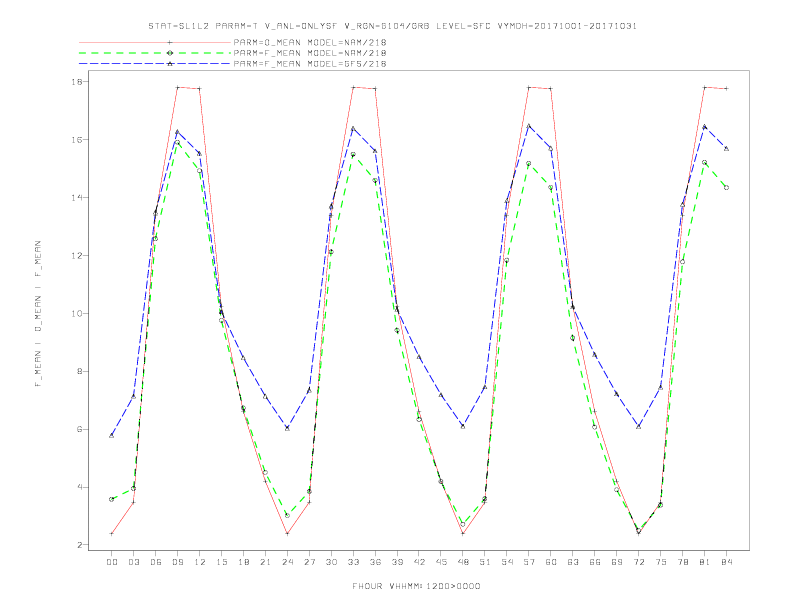Click blue GFS triangle marker at hour 48
This screenshot has width=792, height=612.
coord(463,427)
